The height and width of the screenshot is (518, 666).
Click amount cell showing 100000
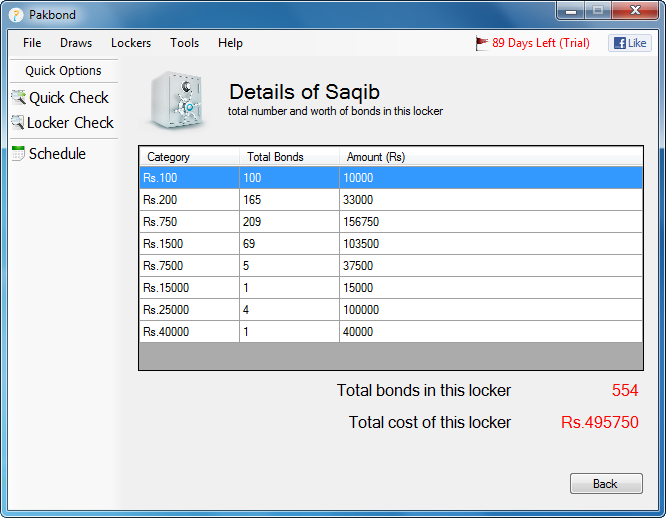point(491,310)
